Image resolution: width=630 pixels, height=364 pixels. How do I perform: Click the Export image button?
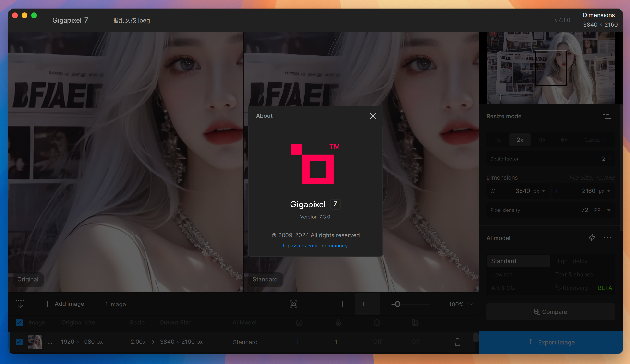(x=551, y=342)
